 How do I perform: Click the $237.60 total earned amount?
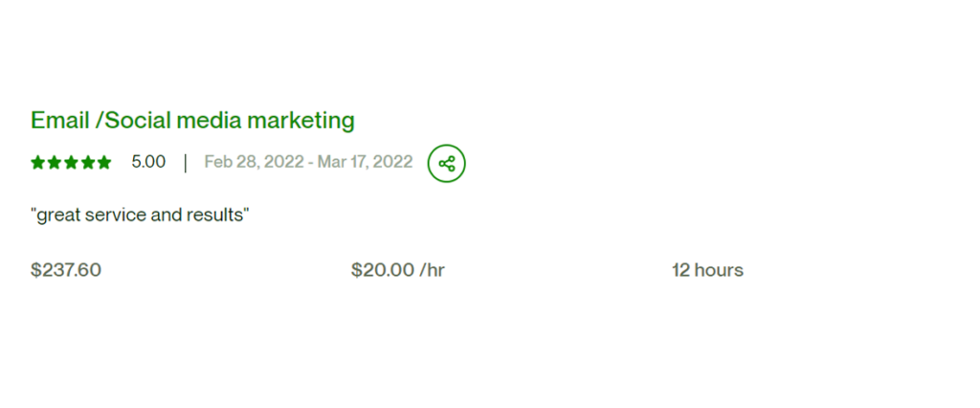66,270
